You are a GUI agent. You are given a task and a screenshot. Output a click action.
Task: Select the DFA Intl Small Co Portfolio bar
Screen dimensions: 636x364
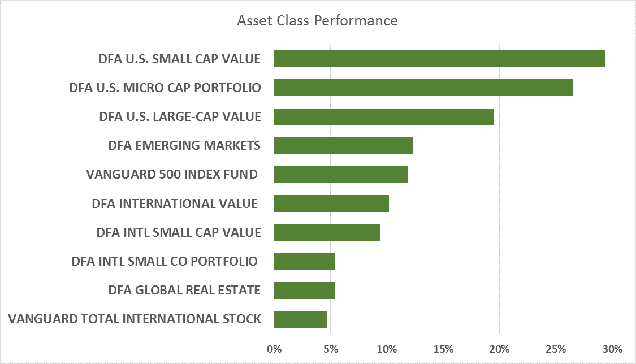[x=304, y=262]
